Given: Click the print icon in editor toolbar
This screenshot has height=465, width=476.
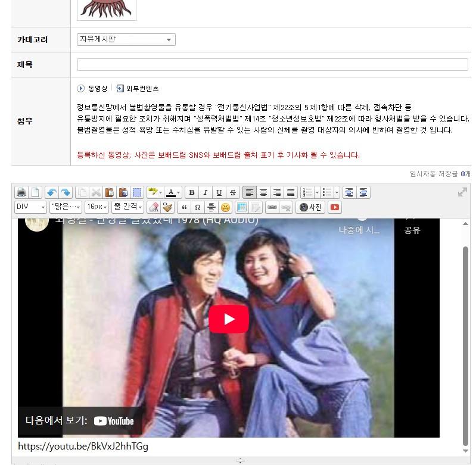Looking at the screenshot, I should click(x=21, y=192).
